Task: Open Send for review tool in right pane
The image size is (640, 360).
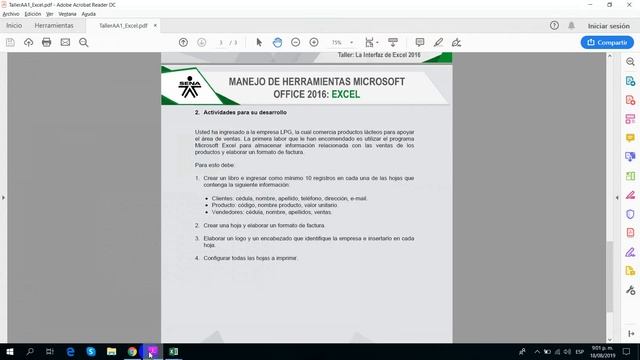Action: tap(630, 271)
